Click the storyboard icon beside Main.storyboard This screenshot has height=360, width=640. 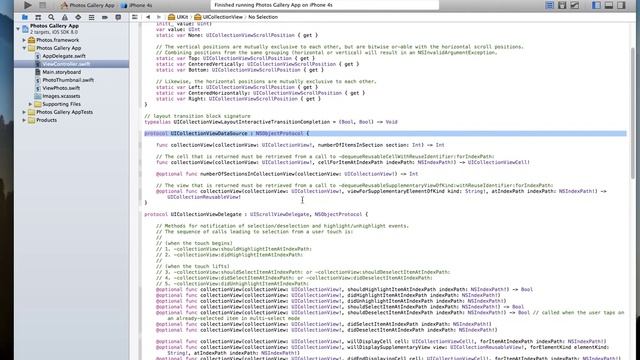38,72
